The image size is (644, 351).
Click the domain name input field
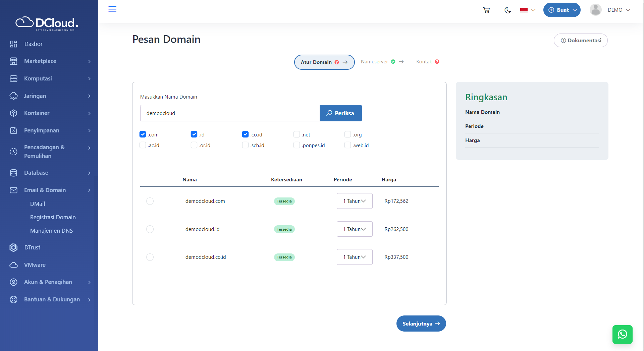pos(230,113)
